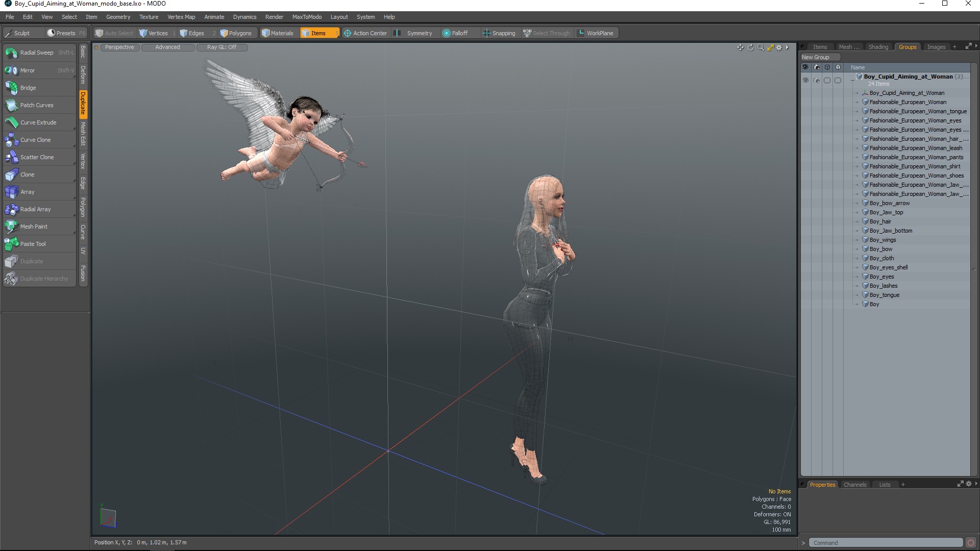980x551 pixels.
Task: Select the Radial Sweep tool
Action: tap(40, 53)
